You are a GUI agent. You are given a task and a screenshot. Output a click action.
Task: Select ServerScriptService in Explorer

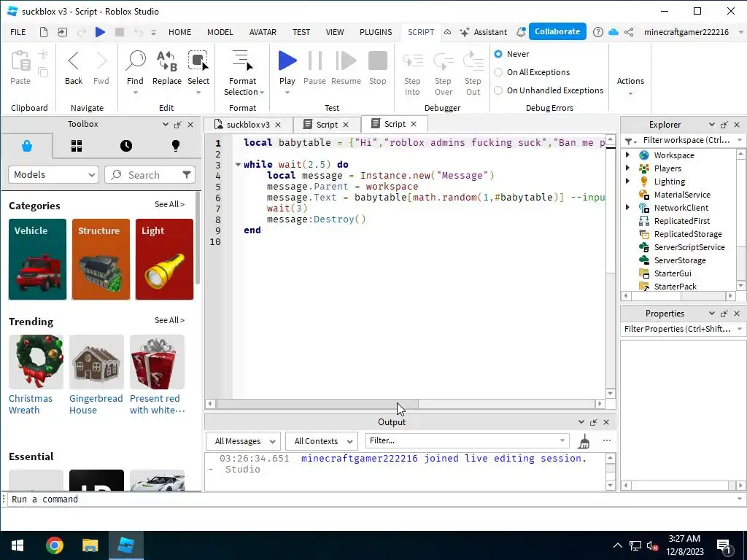click(689, 247)
